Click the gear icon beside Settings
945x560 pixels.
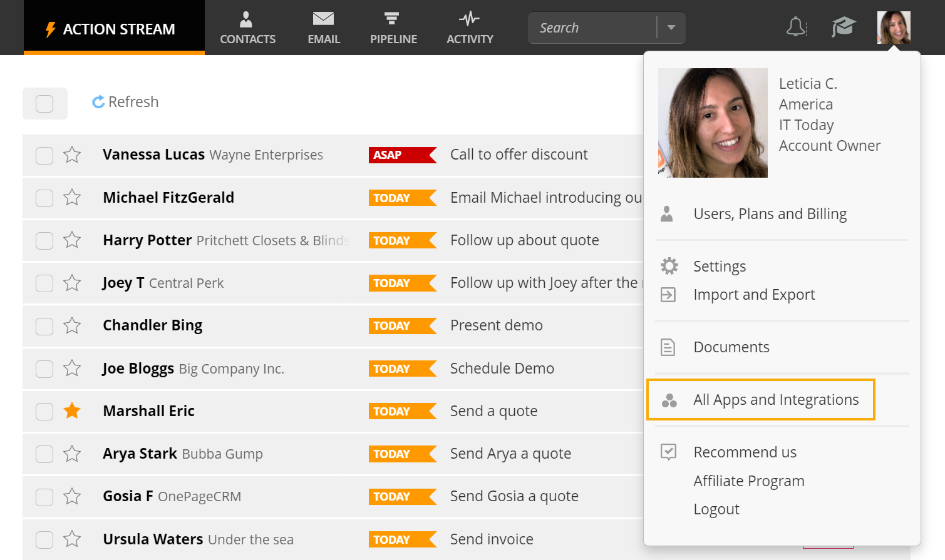tap(669, 266)
